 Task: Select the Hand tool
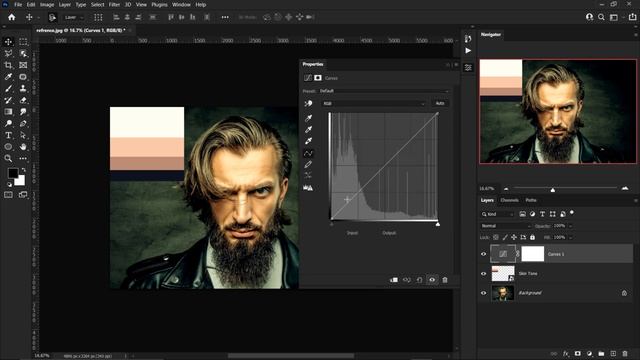click(23, 147)
